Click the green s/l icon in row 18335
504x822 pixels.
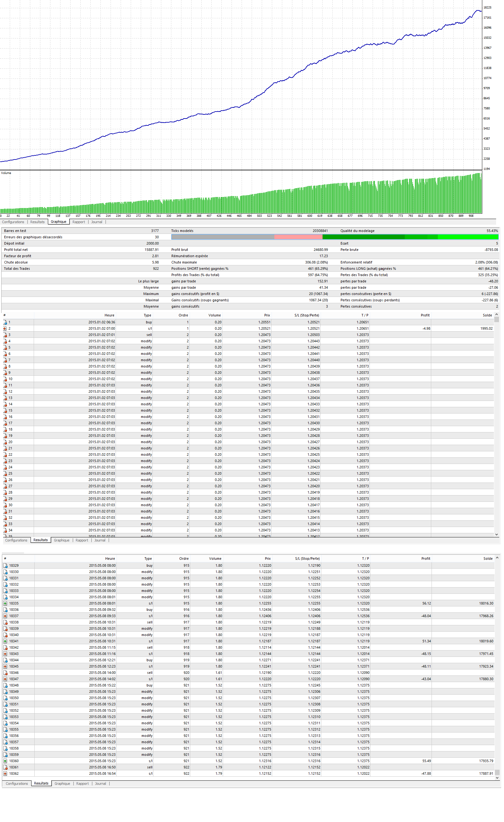(5, 603)
